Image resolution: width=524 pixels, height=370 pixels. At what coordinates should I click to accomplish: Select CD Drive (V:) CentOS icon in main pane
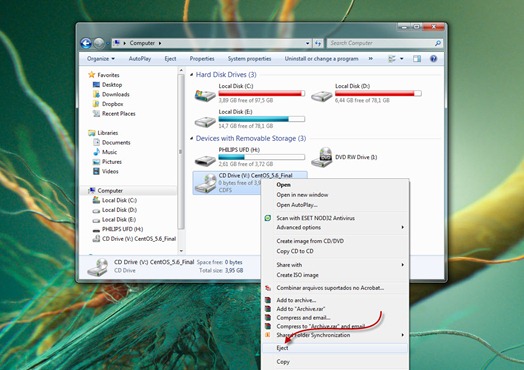[x=206, y=183]
